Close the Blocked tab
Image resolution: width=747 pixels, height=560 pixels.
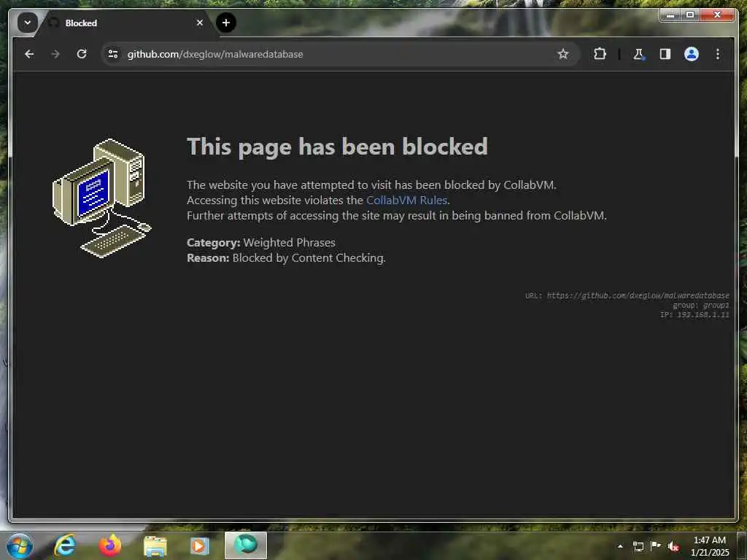pyautogui.click(x=200, y=23)
